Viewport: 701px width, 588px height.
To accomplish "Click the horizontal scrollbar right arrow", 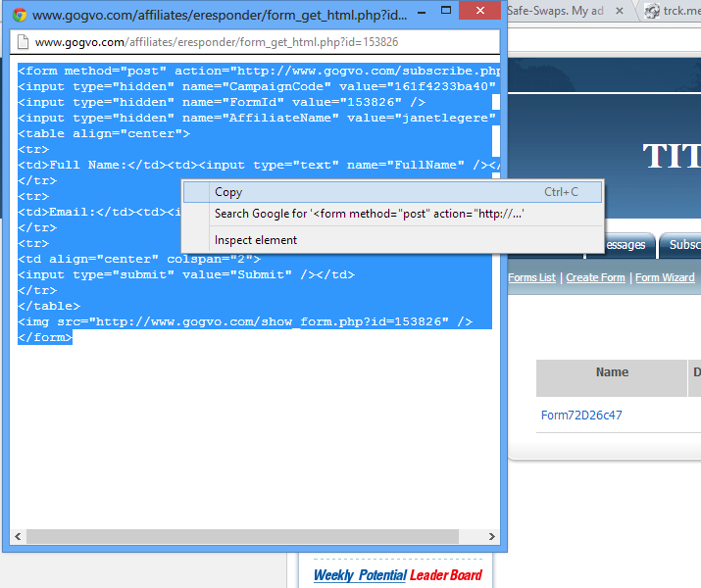I will click(x=493, y=537).
